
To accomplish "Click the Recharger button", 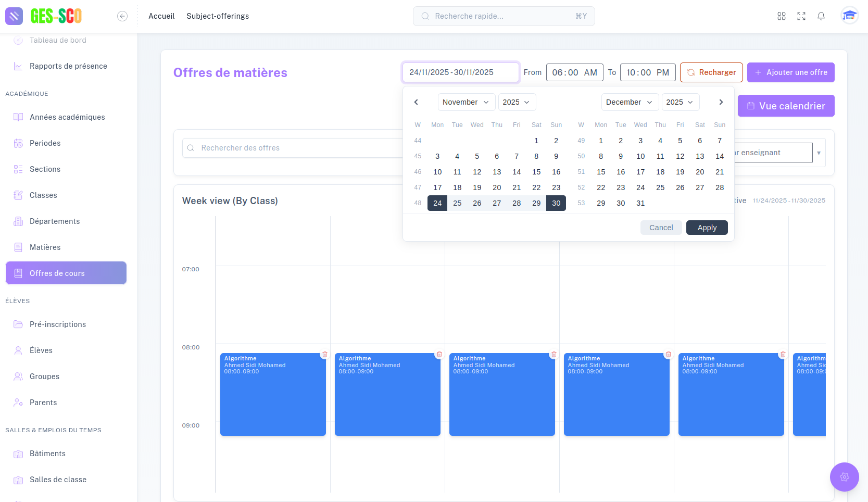I will pos(711,72).
